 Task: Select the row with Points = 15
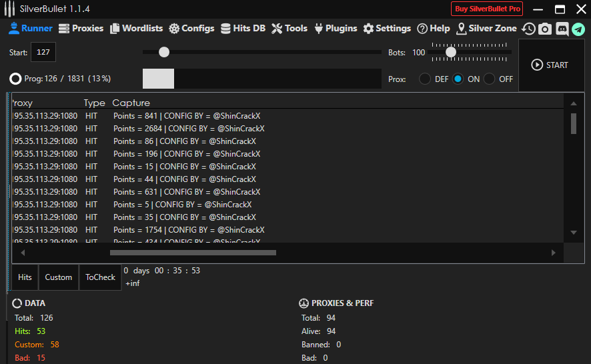[287, 167]
